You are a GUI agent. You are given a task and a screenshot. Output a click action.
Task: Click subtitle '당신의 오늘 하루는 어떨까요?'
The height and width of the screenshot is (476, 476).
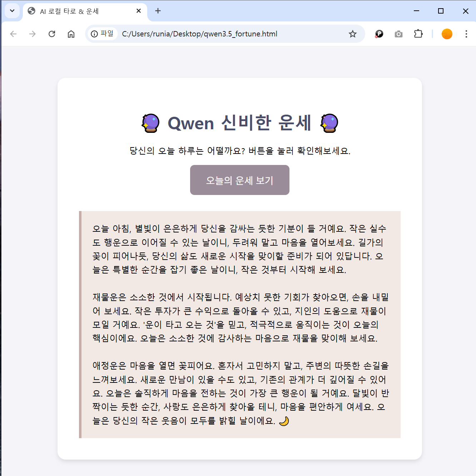187,151
